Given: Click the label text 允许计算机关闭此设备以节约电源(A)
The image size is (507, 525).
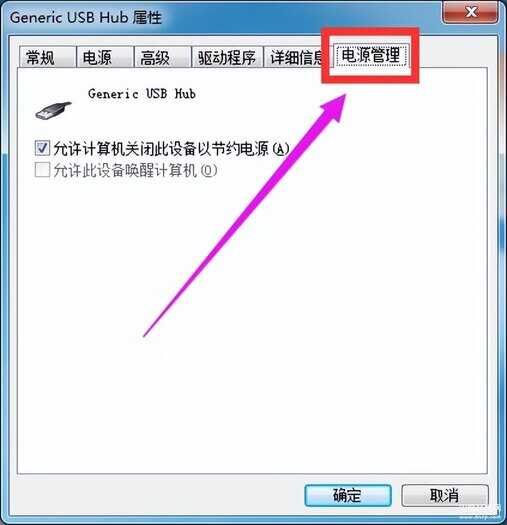Looking at the screenshot, I should (x=171, y=148).
